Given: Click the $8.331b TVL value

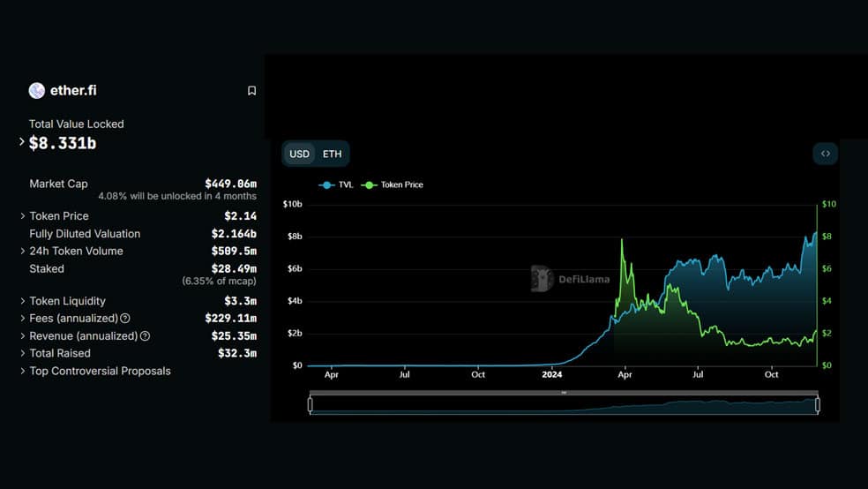Looking at the screenshot, I should click(x=63, y=143).
